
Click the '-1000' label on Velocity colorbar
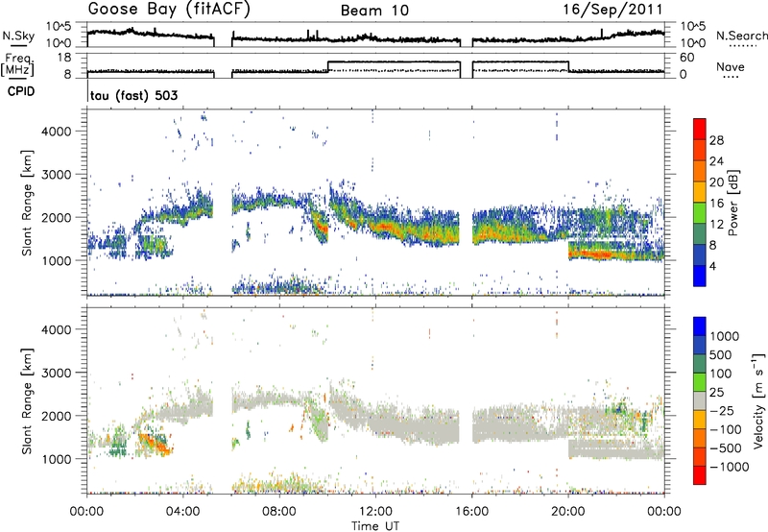click(730, 467)
